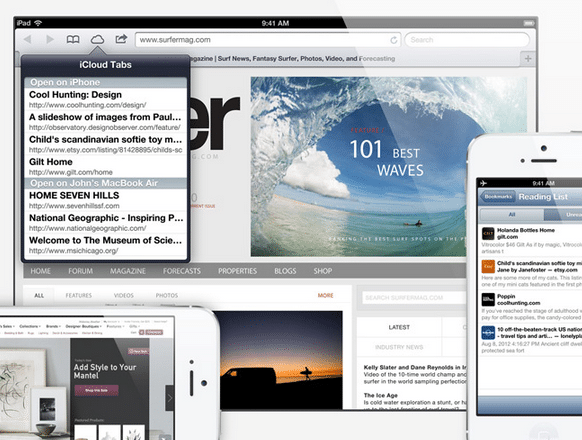Click BLOGS in surfermag navigation bar

click(285, 271)
